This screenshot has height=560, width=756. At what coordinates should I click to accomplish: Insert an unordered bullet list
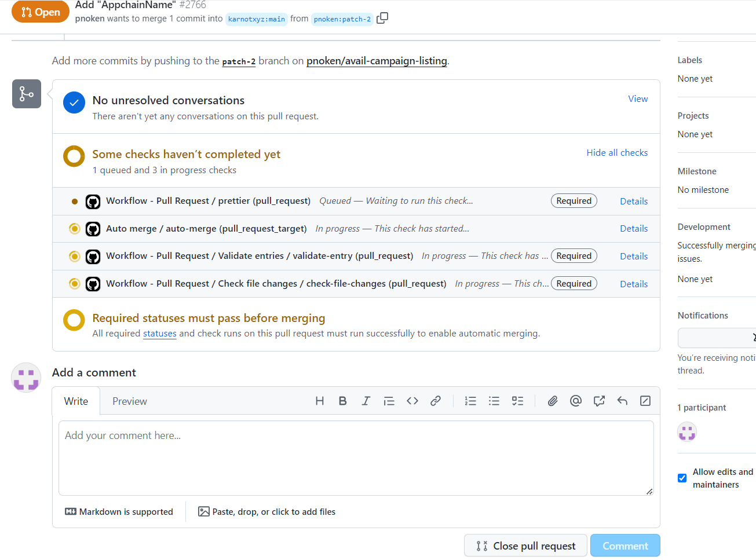[494, 401]
